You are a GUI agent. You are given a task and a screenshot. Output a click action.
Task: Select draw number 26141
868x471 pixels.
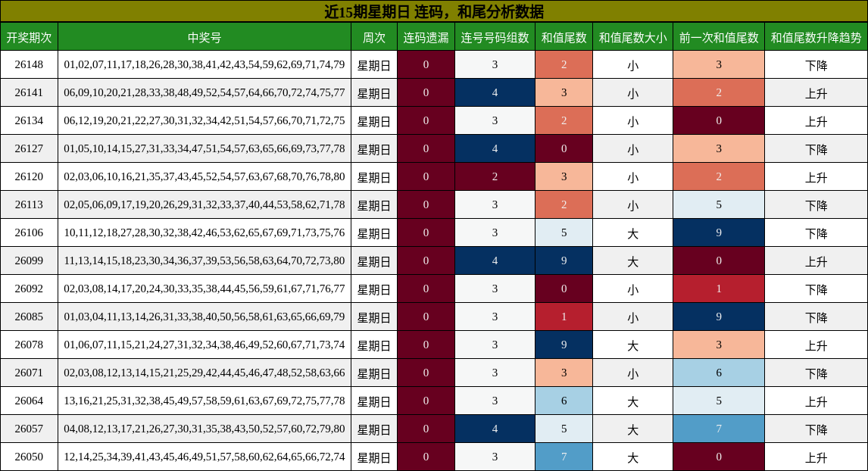29,92
